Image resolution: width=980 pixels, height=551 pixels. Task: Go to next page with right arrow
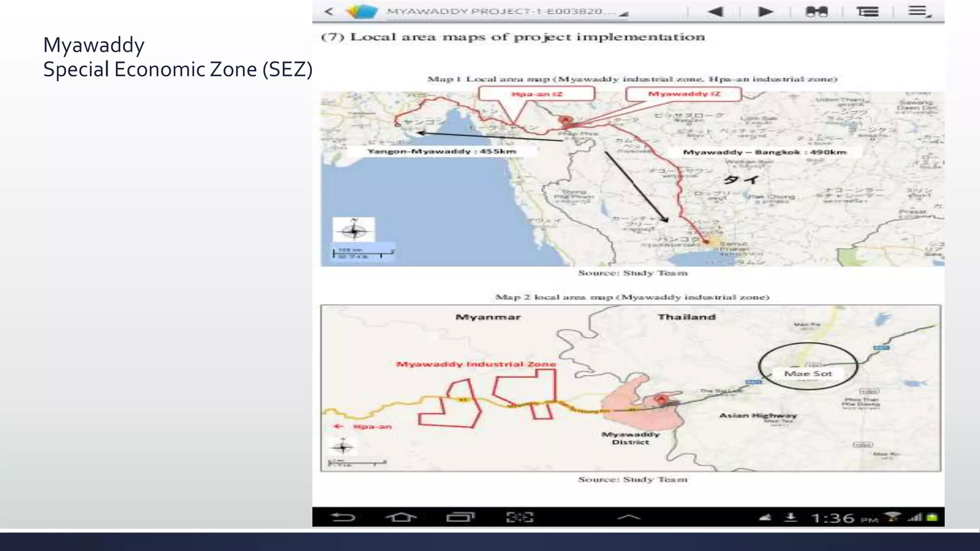tap(766, 11)
